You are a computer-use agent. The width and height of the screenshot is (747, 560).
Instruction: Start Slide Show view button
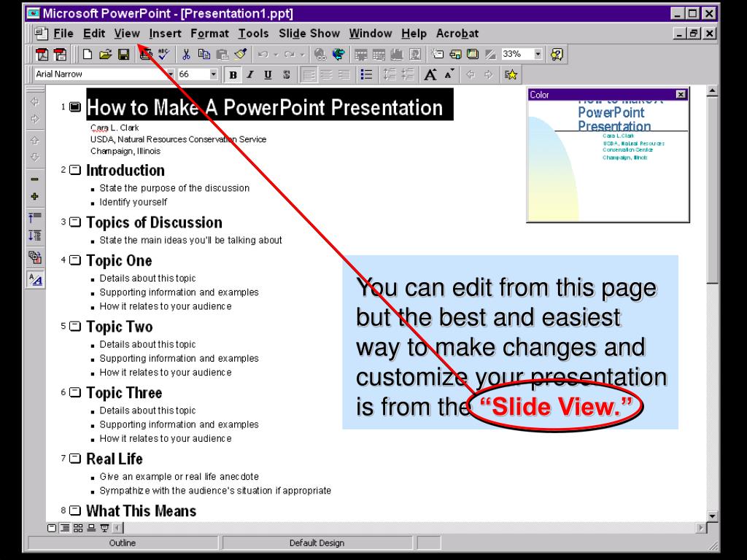coord(105,528)
